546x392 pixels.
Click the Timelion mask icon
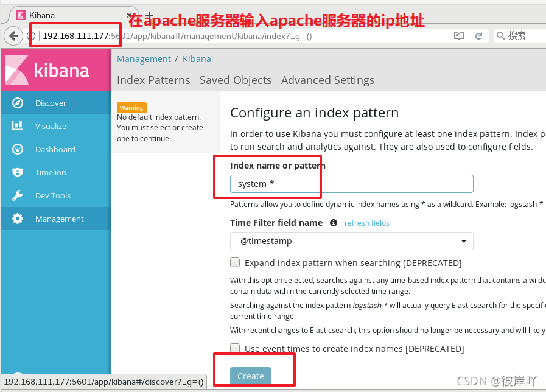(x=18, y=172)
